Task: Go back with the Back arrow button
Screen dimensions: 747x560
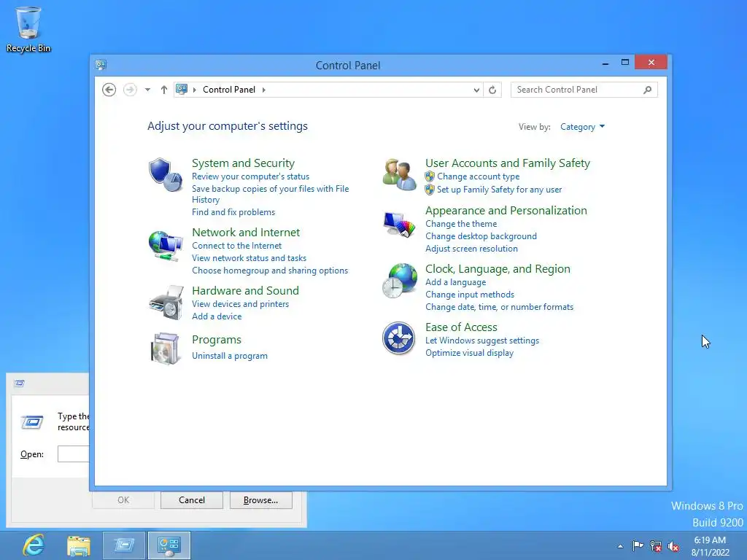Action: (109, 90)
